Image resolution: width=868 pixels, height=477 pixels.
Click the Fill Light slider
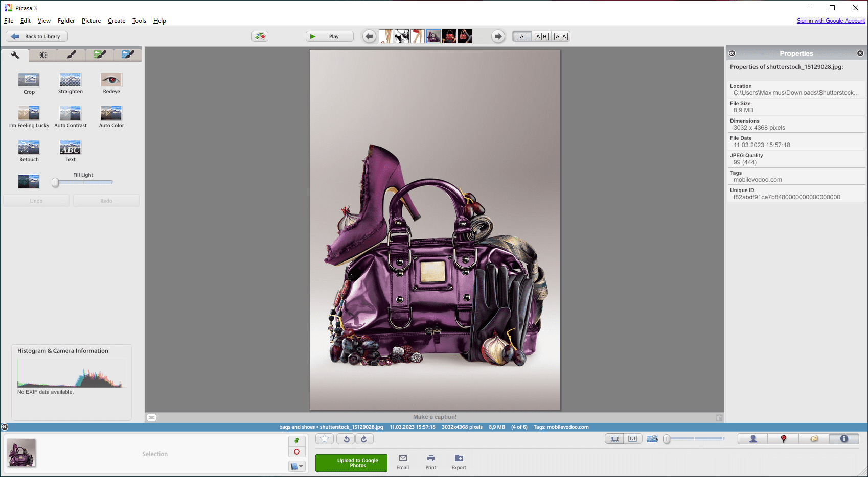click(82, 182)
